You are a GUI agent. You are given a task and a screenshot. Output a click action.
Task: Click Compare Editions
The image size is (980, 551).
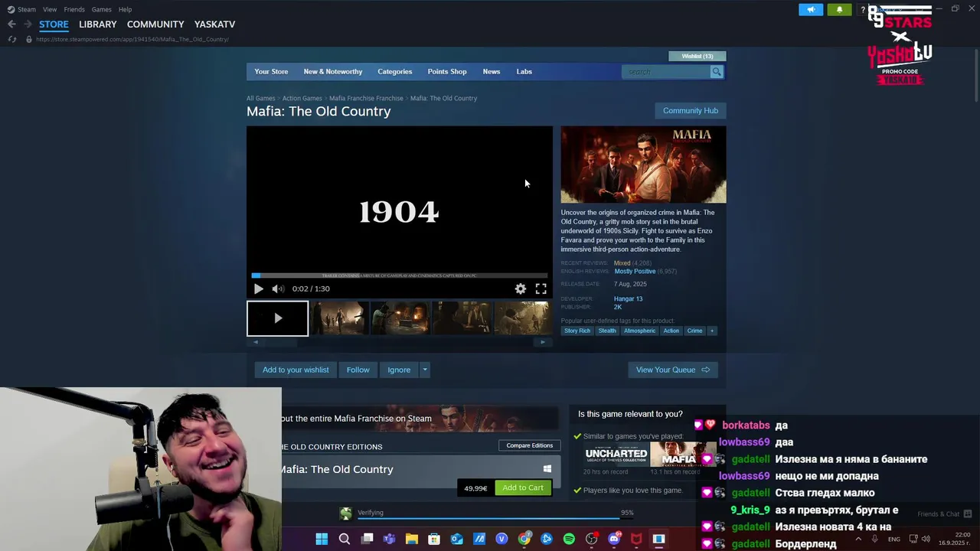[x=529, y=445]
